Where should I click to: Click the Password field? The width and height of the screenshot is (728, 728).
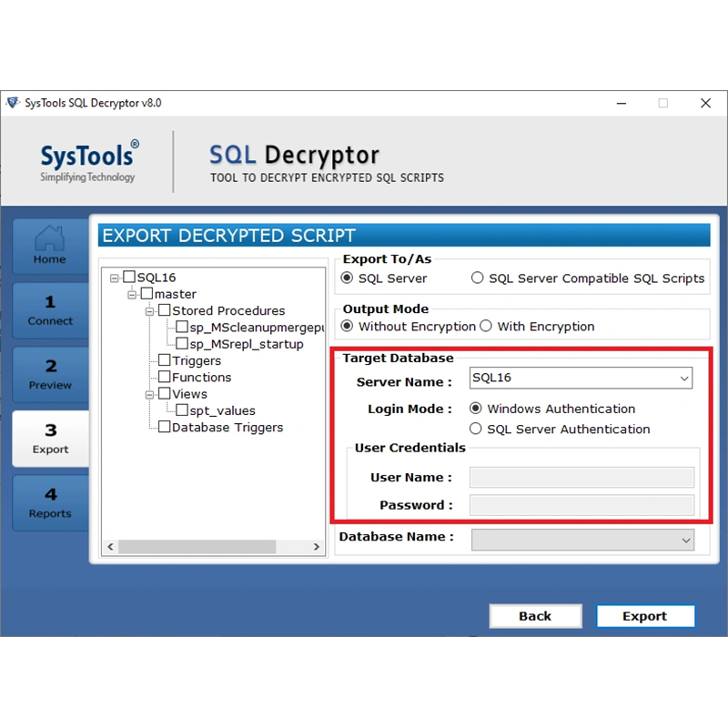581,505
